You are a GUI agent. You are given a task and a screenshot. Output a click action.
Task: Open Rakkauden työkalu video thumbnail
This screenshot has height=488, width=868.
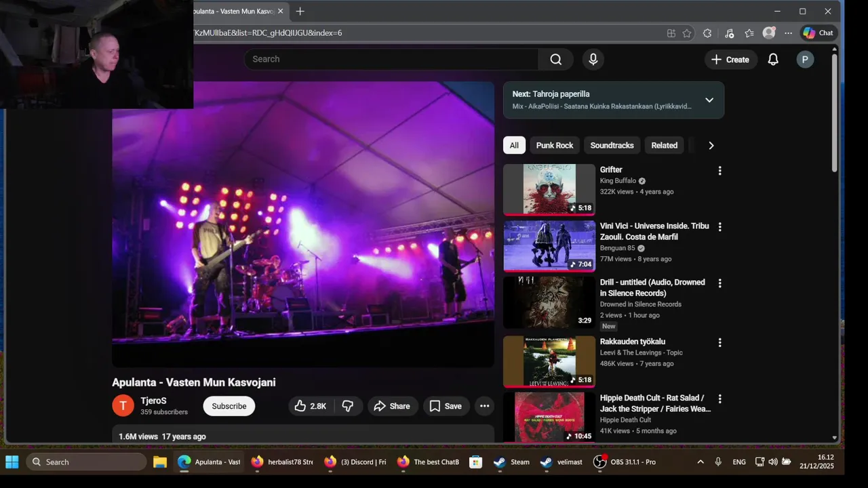549,362
